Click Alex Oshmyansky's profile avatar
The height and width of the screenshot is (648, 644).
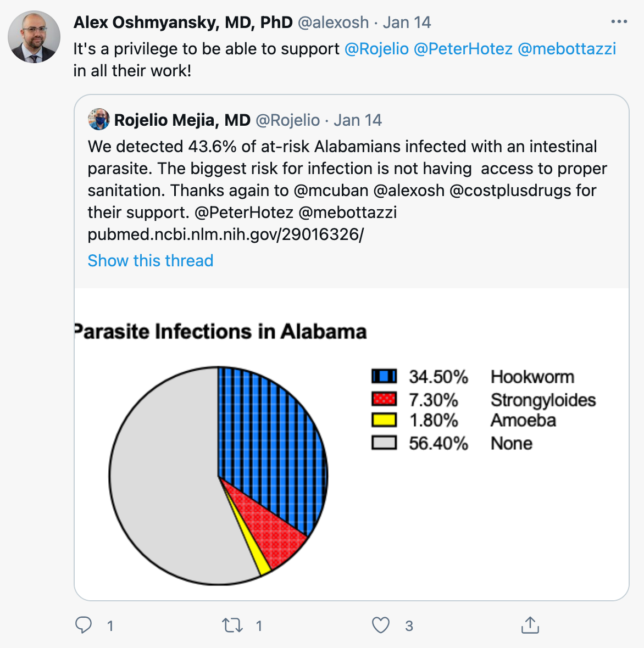[34, 37]
